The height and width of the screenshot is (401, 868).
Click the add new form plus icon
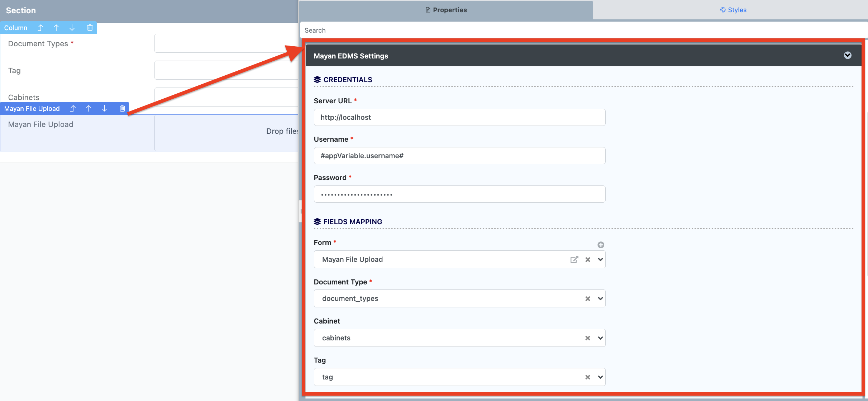(x=601, y=245)
